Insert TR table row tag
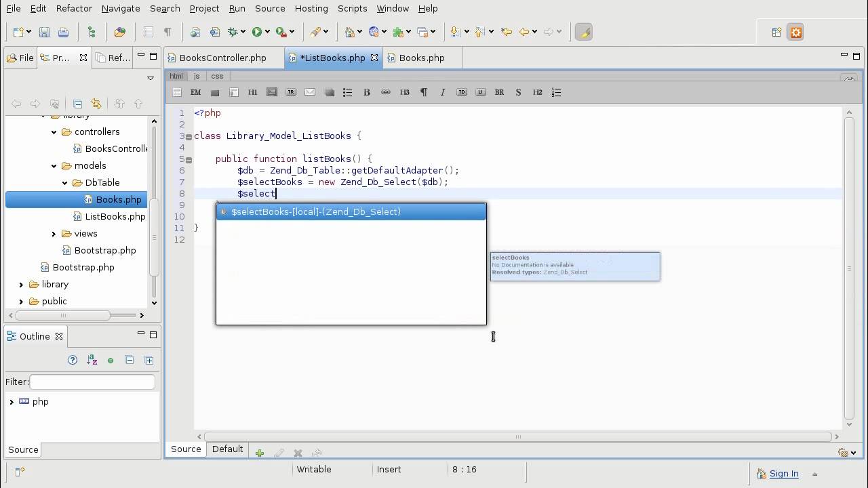The height and width of the screenshot is (488, 868). (291, 92)
